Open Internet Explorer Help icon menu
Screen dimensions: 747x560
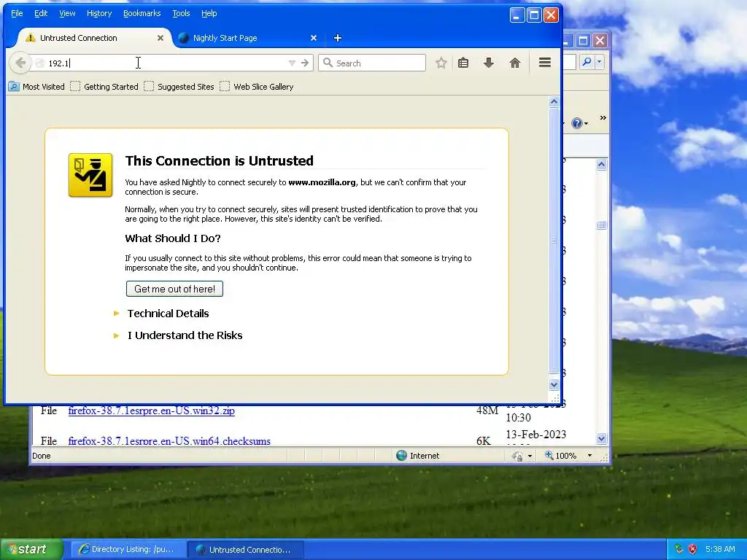pos(579,123)
